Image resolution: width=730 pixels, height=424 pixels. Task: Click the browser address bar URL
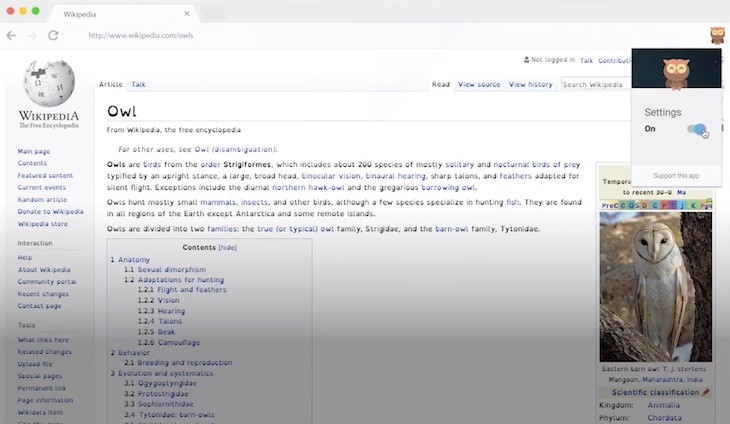point(141,35)
